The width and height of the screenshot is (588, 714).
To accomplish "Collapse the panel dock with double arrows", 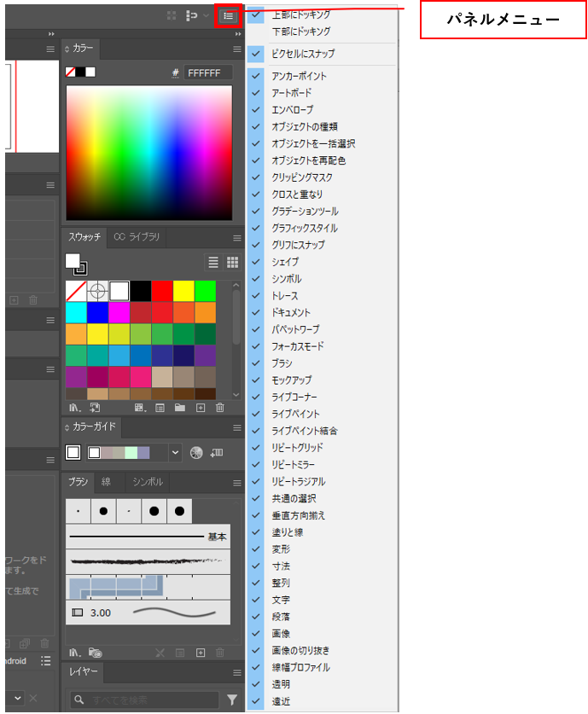I will [x=241, y=33].
